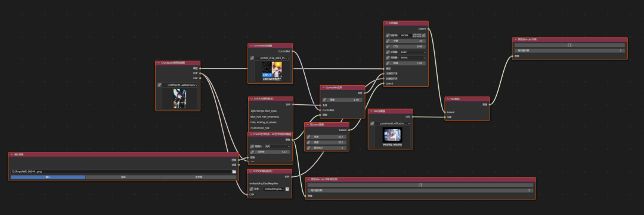The width and height of the screenshot is (644, 215).
Task: Select the highlighted first tab in the input image node
Action: click(x=48, y=177)
